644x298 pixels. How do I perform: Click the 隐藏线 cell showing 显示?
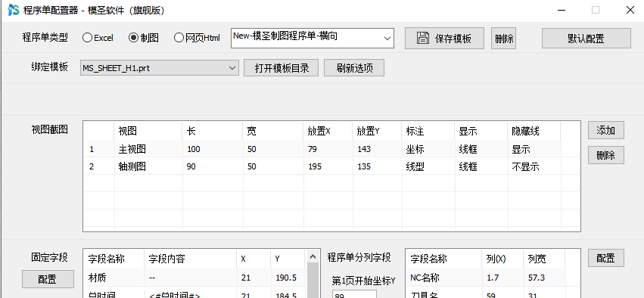(x=534, y=149)
